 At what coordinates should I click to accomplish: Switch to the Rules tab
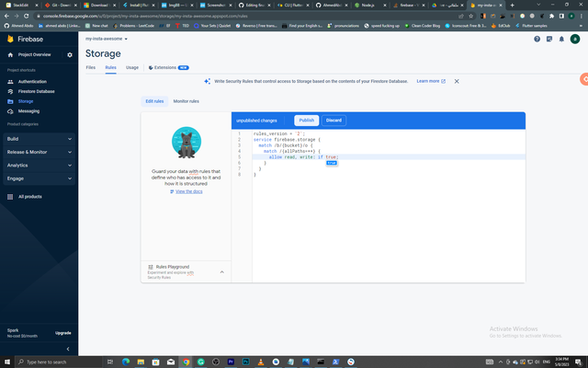tap(110, 67)
